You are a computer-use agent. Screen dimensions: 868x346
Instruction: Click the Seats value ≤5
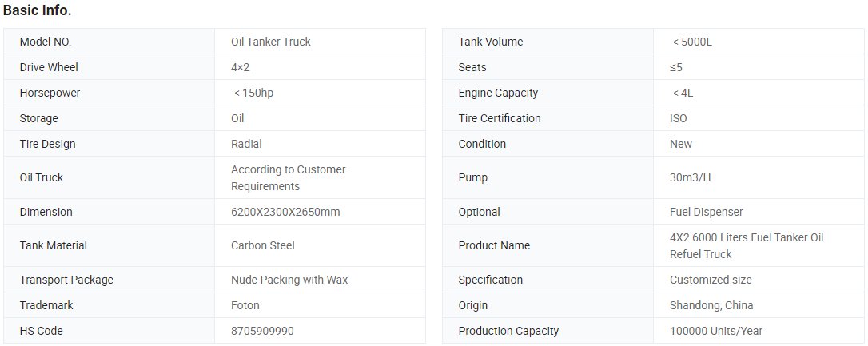(675, 67)
